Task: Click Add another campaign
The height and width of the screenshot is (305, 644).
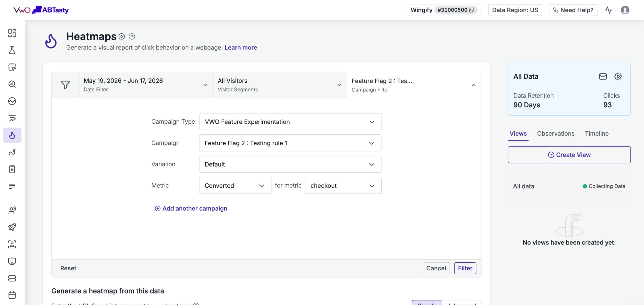Action: click(191, 209)
